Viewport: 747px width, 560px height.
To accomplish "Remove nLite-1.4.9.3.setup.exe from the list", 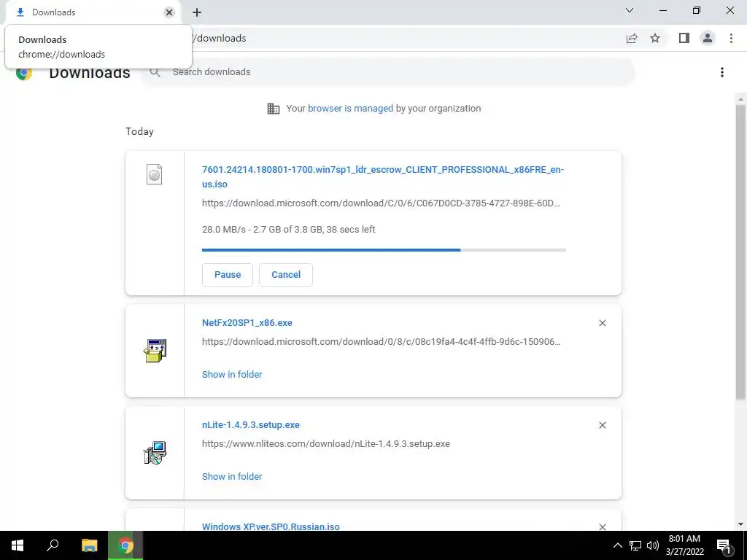I will click(602, 425).
